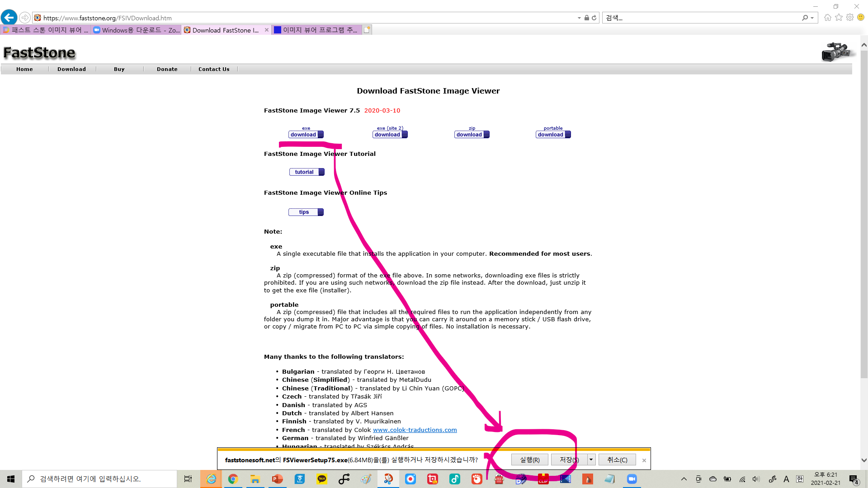Image resolution: width=868 pixels, height=488 pixels.
Task: Open the favorites star icon
Action: click(839, 18)
